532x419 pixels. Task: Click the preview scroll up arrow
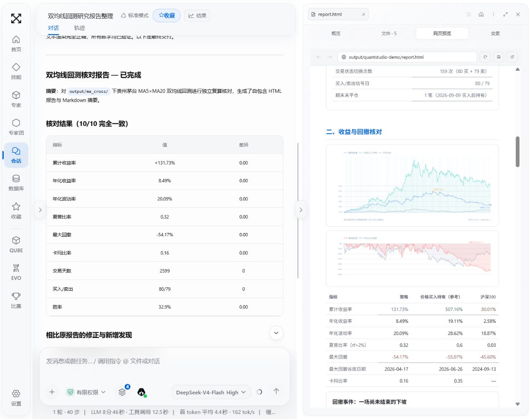[x=517, y=69]
